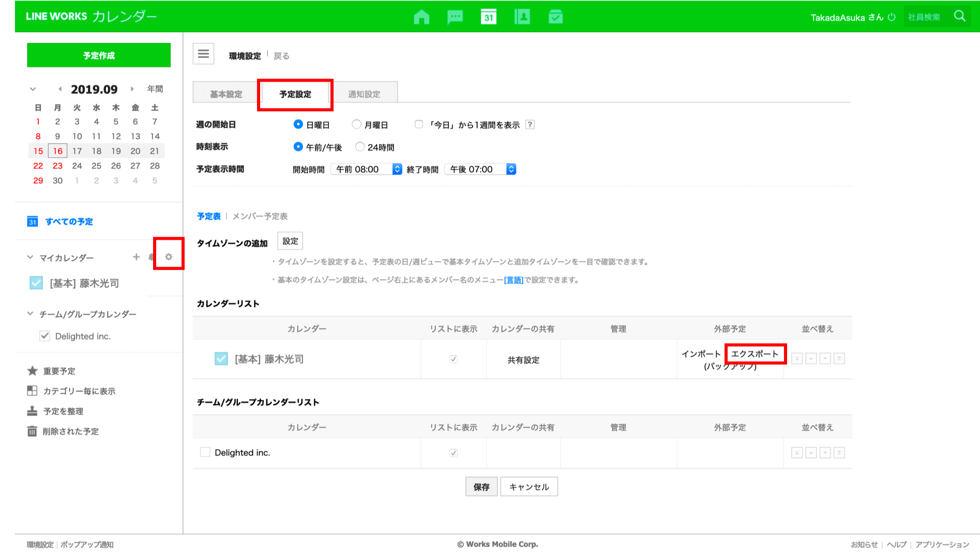Click the search magnifier icon
Viewport: 980px width, 554px height.
(960, 16)
